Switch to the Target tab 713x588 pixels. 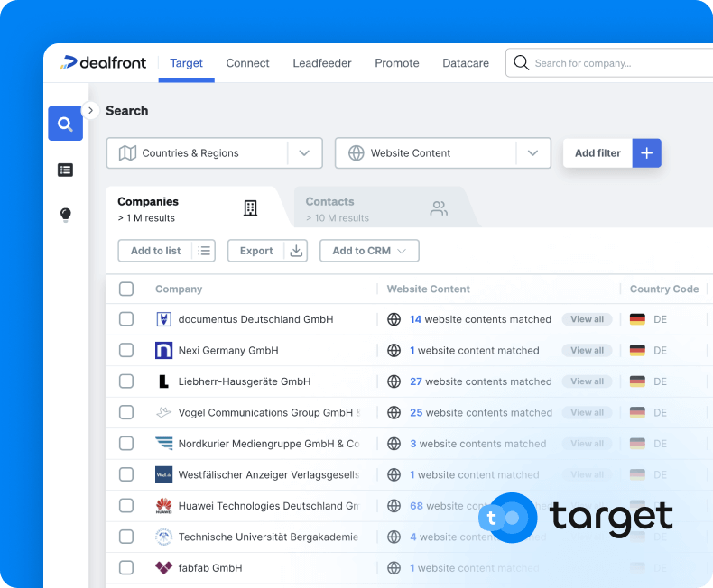point(187,63)
